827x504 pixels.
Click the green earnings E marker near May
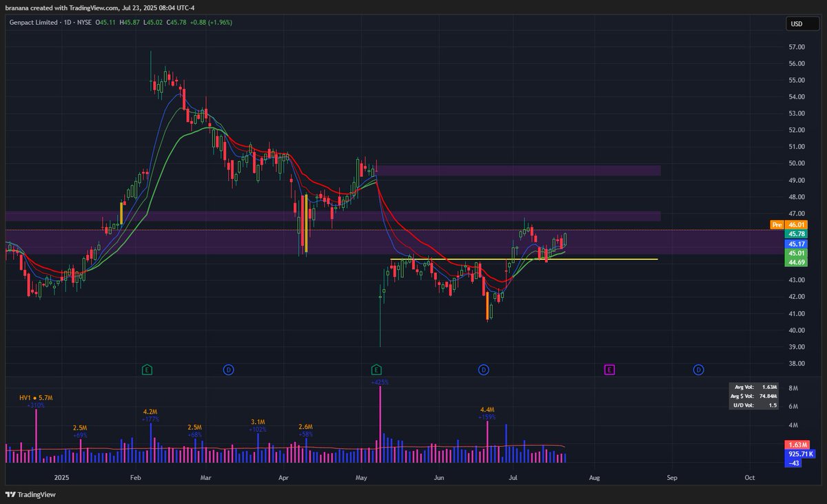point(376,370)
